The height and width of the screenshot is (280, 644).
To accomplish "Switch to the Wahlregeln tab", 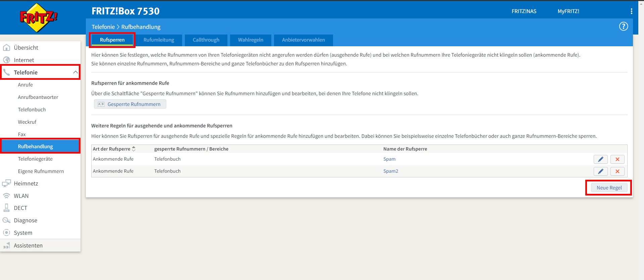I will coord(250,40).
